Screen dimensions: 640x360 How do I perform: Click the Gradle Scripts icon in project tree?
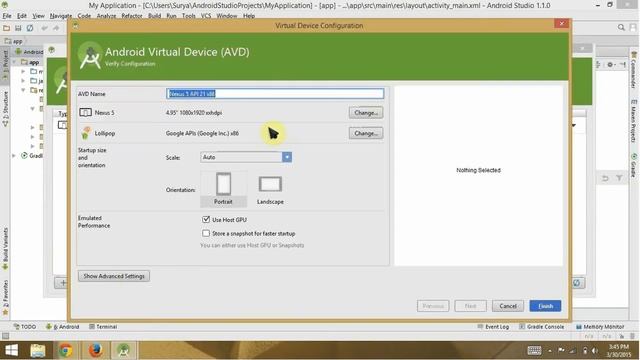pyautogui.click(x=24, y=156)
